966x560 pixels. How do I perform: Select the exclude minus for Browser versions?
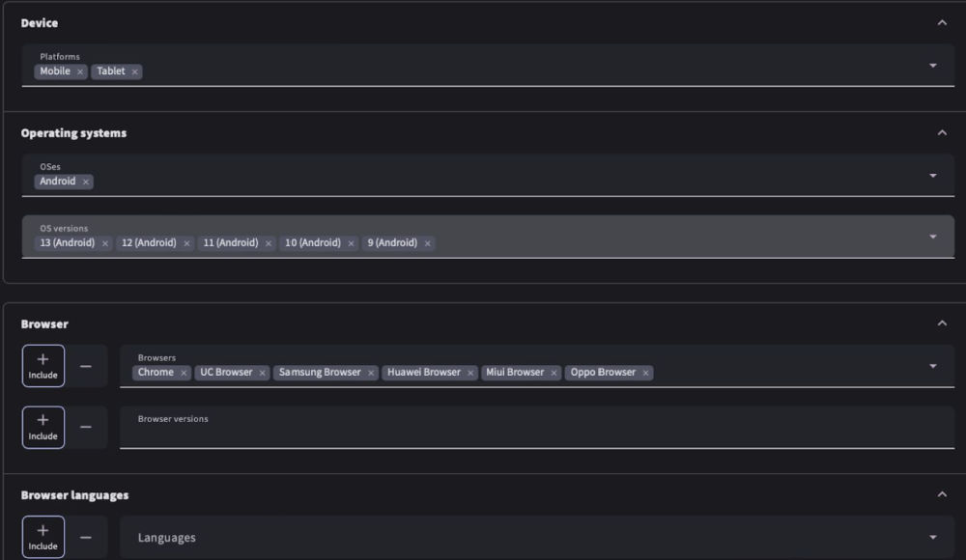[86, 427]
